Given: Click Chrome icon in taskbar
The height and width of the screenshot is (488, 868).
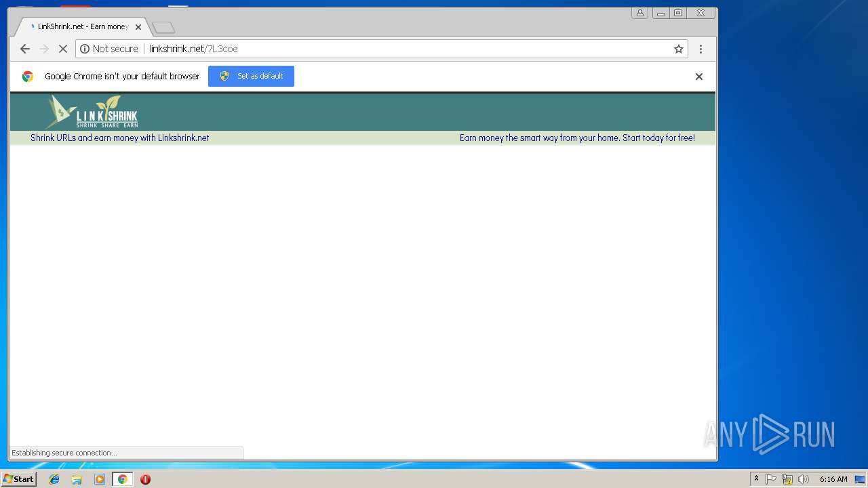Looking at the screenshot, I should [x=122, y=479].
